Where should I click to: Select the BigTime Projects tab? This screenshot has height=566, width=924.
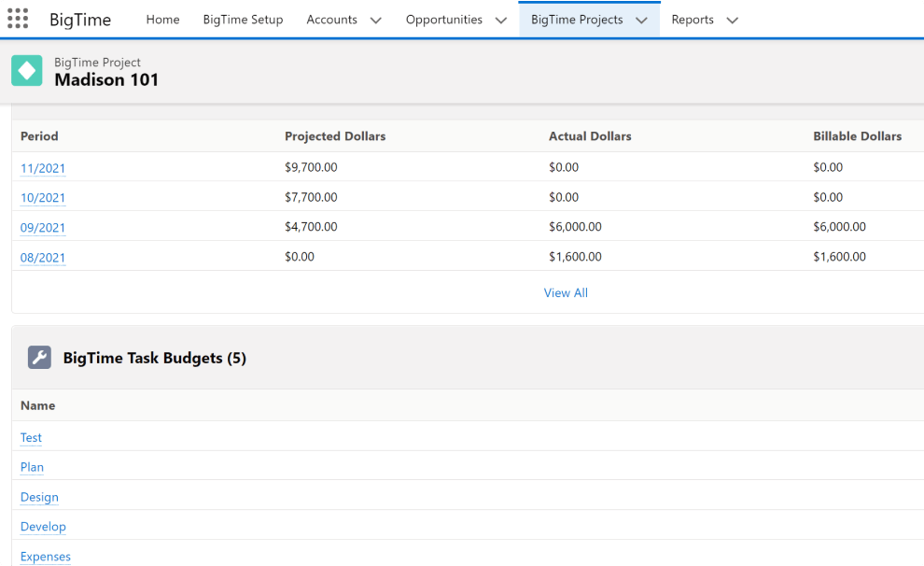pyautogui.click(x=577, y=20)
